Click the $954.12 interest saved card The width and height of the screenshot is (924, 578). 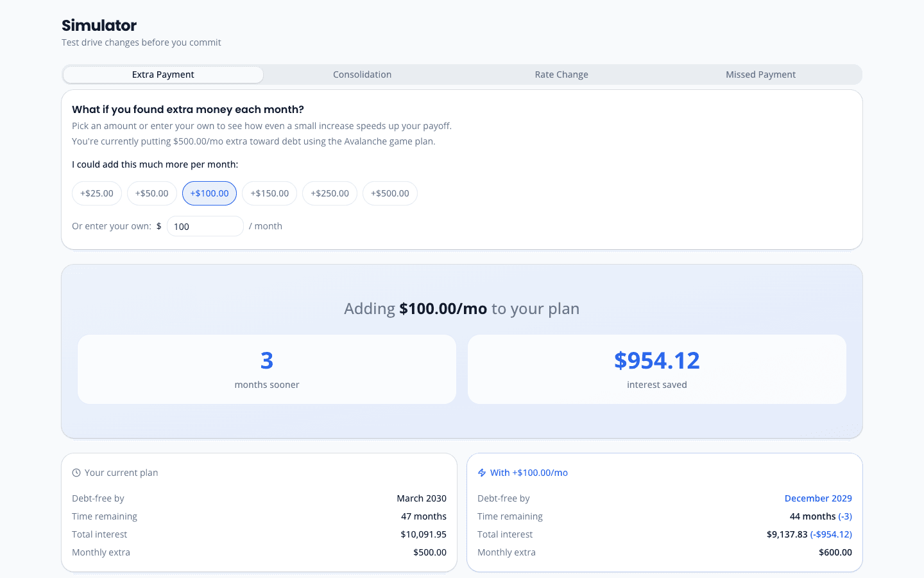tap(657, 369)
